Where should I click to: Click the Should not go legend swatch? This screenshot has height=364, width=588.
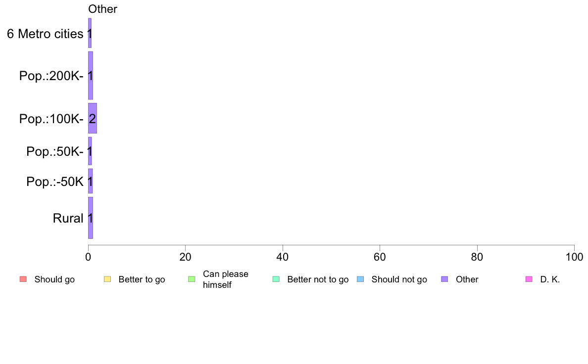[360, 279]
